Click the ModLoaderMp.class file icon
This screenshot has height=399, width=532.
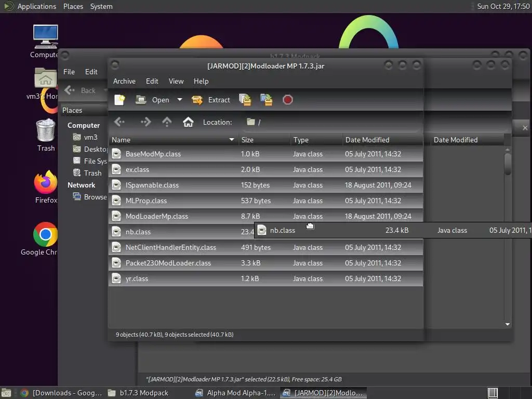116,216
